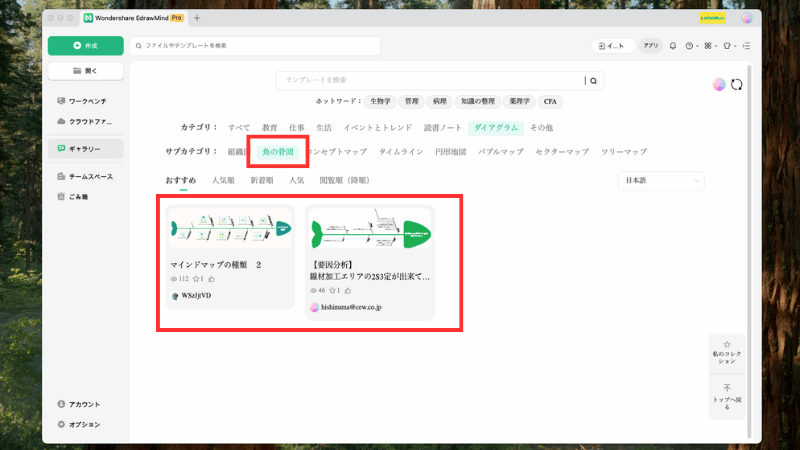Select the 教育 category

270,128
